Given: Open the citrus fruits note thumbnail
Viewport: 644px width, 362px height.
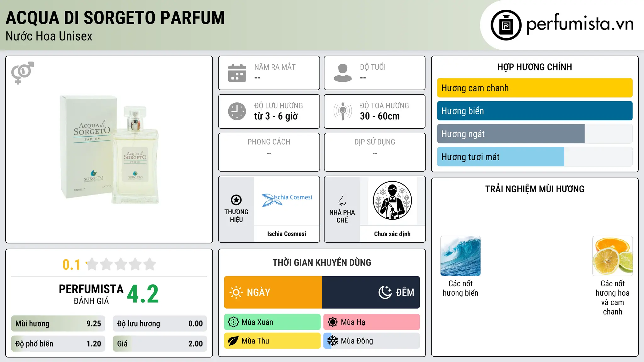Looking at the screenshot, I should [x=613, y=256].
